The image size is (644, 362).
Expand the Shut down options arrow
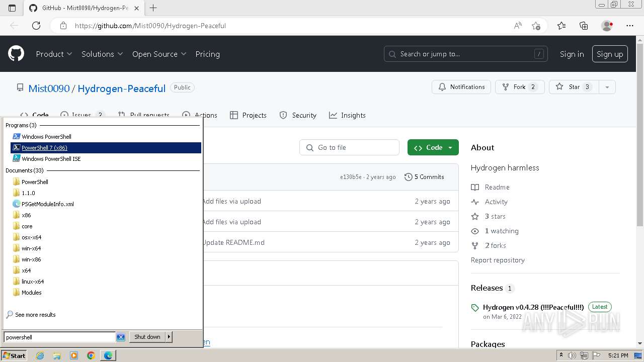coord(169,337)
